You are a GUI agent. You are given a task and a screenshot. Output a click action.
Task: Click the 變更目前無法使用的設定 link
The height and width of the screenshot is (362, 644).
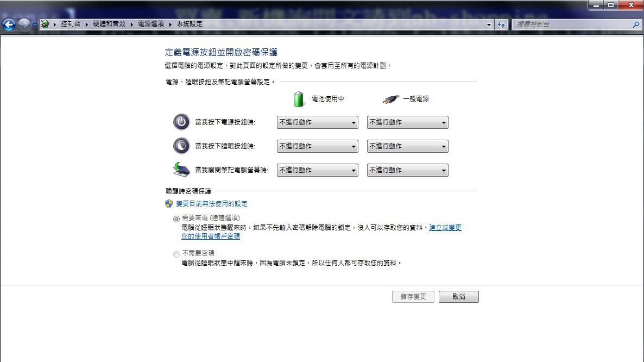pyautogui.click(x=212, y=204)
